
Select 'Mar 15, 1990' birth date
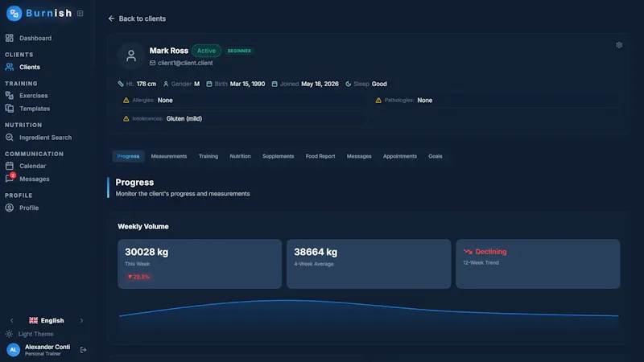(x=247, y=84)
